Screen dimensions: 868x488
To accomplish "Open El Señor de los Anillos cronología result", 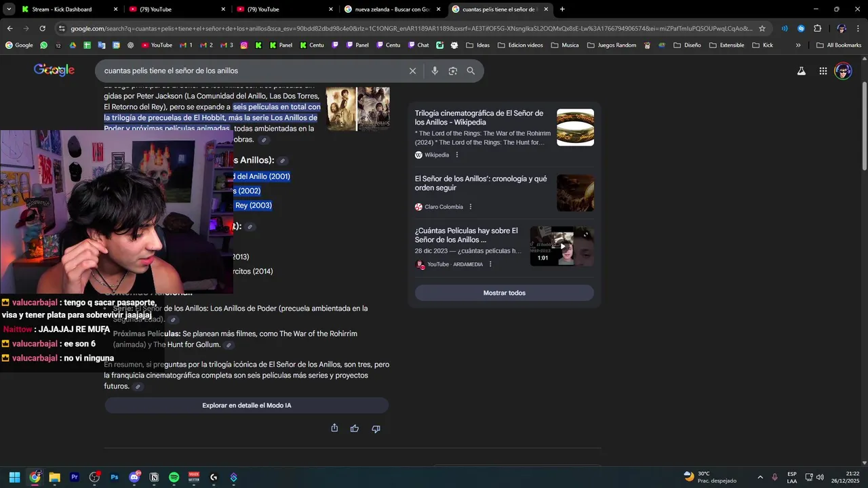I will coord(481,183).
